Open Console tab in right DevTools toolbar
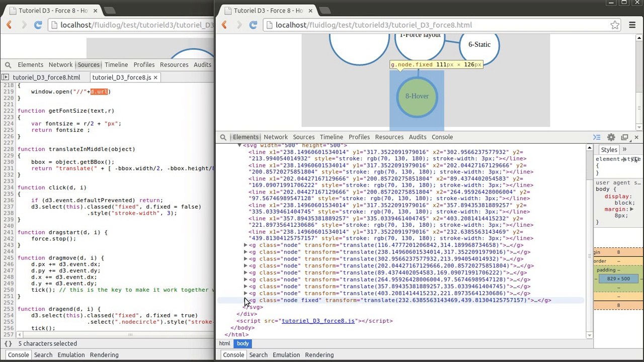 tap(442, 137)
